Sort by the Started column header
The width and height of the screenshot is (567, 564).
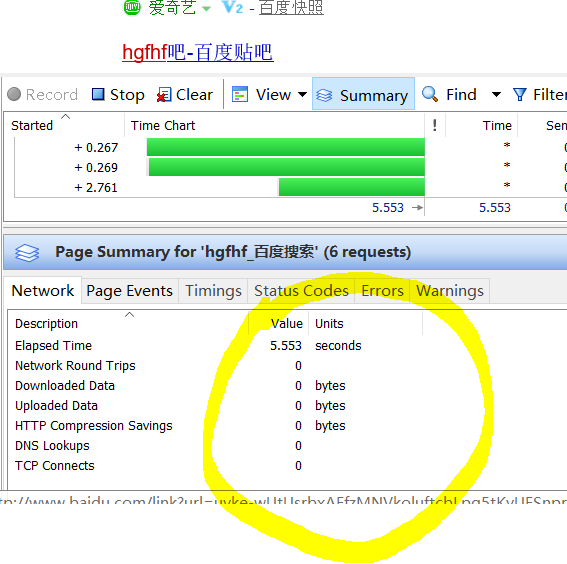(64, 125)
